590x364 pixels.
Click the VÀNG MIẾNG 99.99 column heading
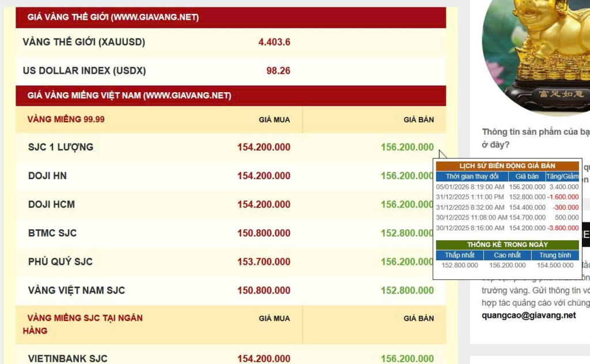coord(66,120)
